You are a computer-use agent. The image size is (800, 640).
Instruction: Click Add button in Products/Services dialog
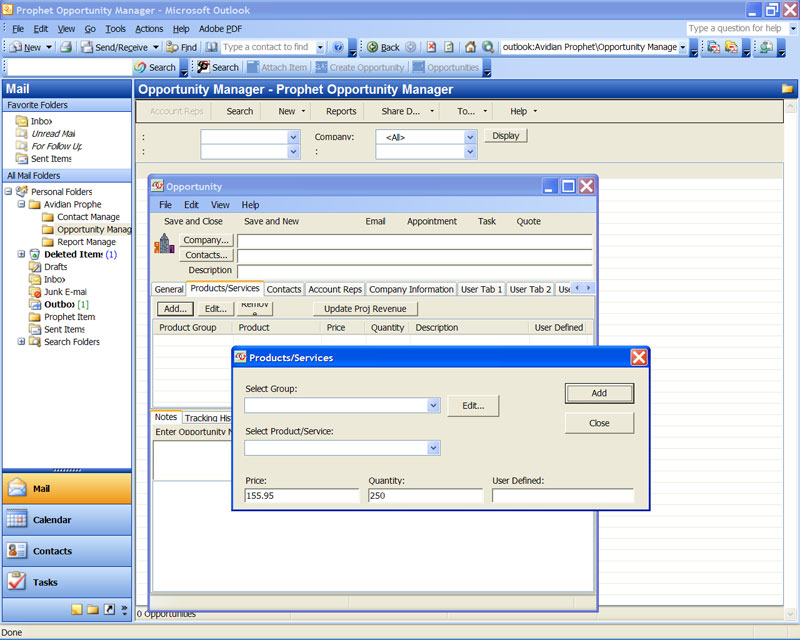599,393
